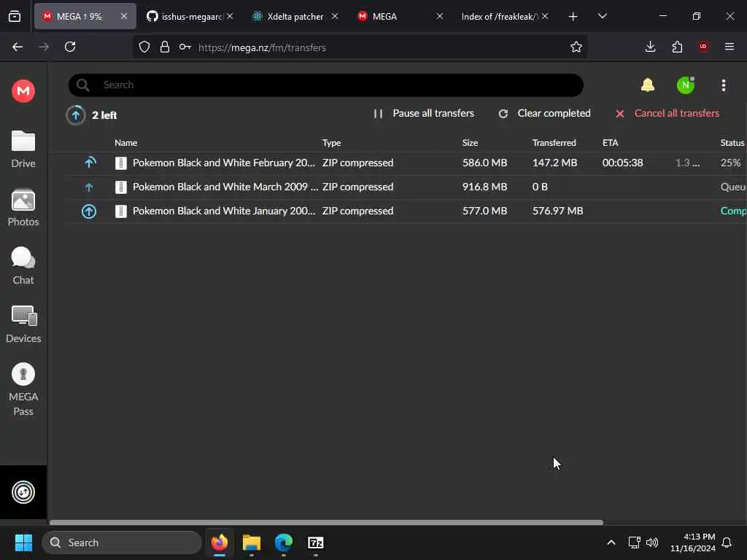Focus the MEGA search field
This screenshot has height=560, width=747.
click(x=326, y=85)
